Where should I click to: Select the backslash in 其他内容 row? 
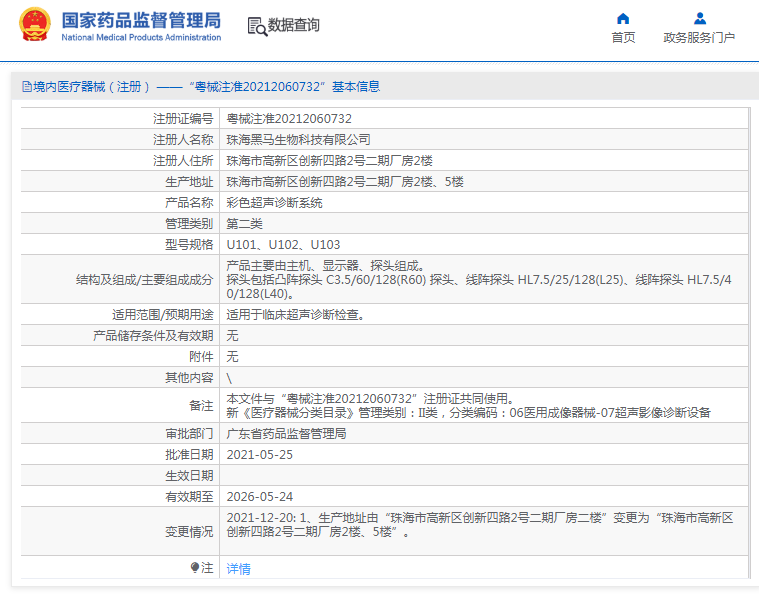point(229,378)
